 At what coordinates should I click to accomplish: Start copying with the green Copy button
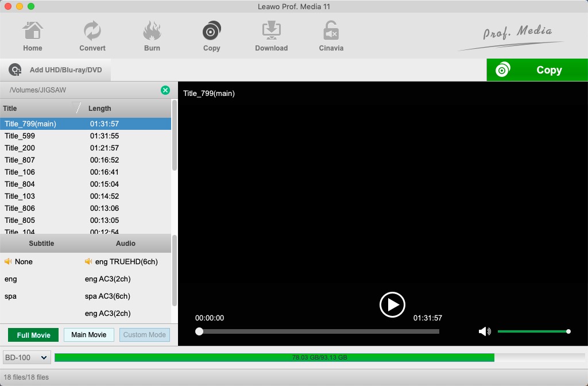click(537, 70)
